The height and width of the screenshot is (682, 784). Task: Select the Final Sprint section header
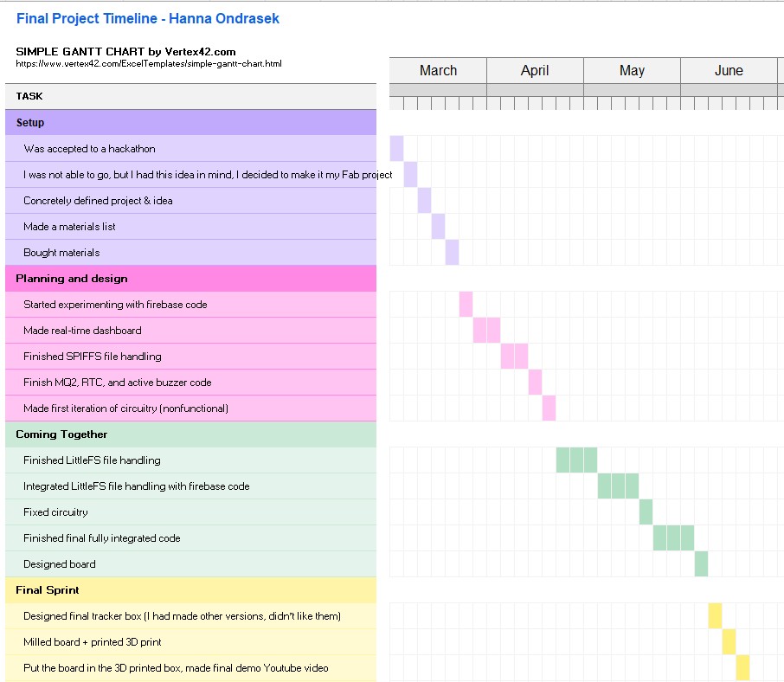[190, 590]
